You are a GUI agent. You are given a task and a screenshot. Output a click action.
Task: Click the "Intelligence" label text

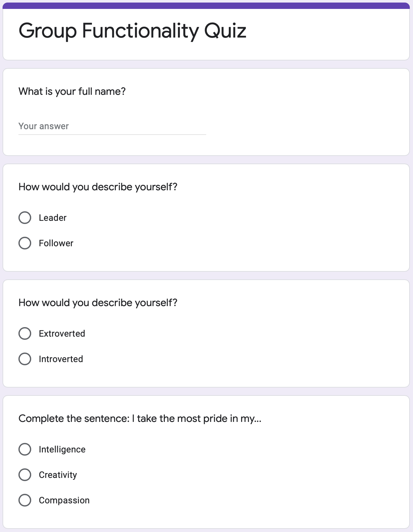click(x=62, y=450)
